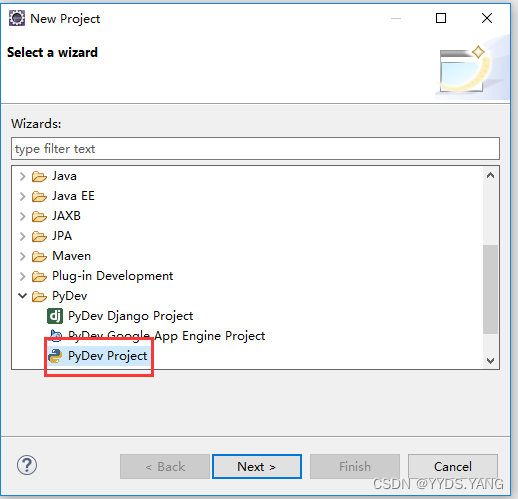Collapse the PyDev category

click(22, 296)
